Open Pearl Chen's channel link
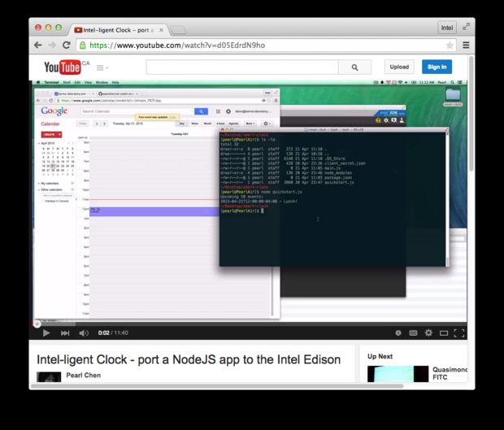The height and width of the screenshot is (430, 504). [84, 376]
